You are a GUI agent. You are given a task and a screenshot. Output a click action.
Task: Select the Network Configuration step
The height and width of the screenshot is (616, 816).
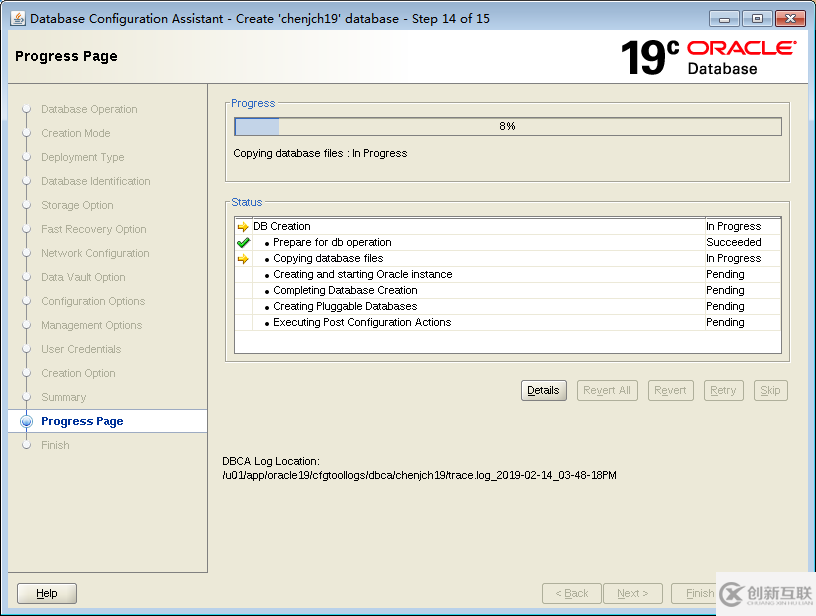95,253
